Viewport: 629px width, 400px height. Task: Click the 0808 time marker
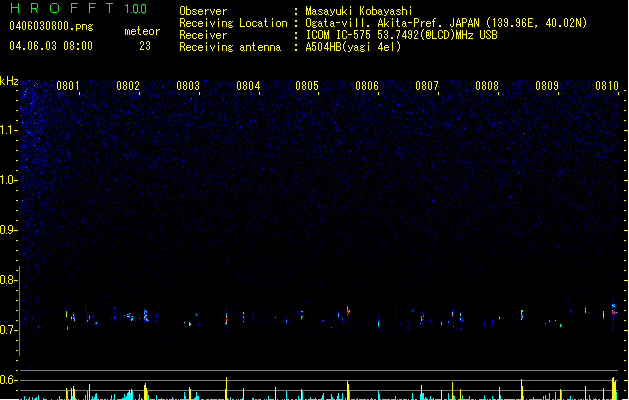[487, 86]
